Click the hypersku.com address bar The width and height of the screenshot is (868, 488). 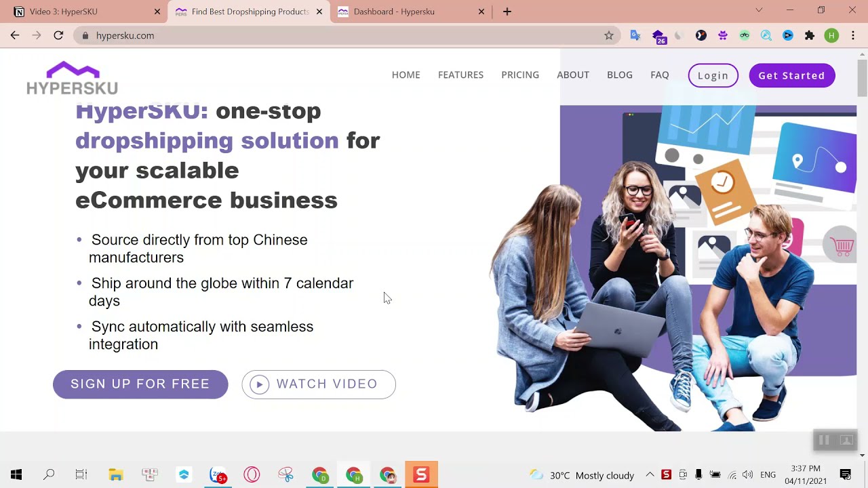pos(346,35)
